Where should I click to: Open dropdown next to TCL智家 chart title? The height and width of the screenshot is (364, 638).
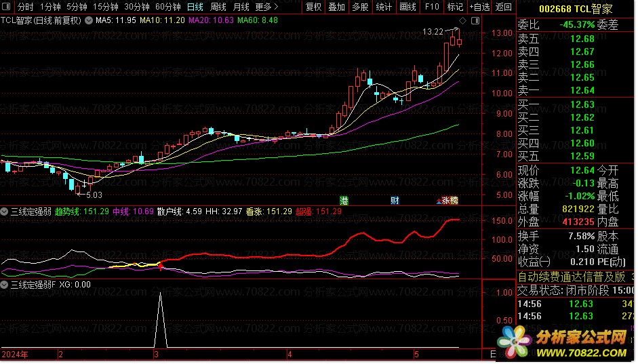pyautogui.click(x=89, y=20)
